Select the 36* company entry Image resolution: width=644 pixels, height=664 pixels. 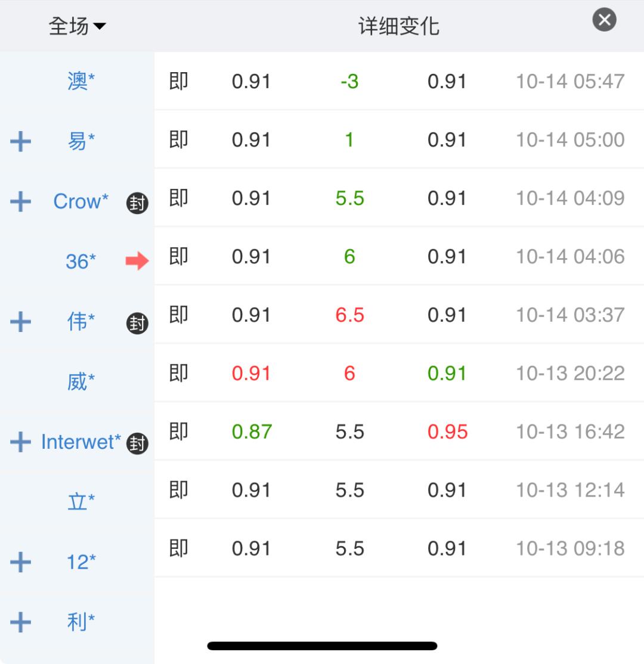pos(80,262)
